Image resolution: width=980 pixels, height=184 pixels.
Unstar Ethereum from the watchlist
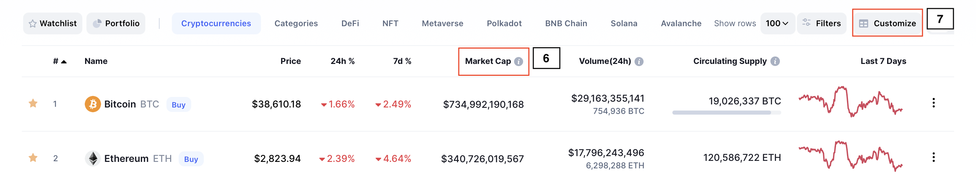coord(33,157)
